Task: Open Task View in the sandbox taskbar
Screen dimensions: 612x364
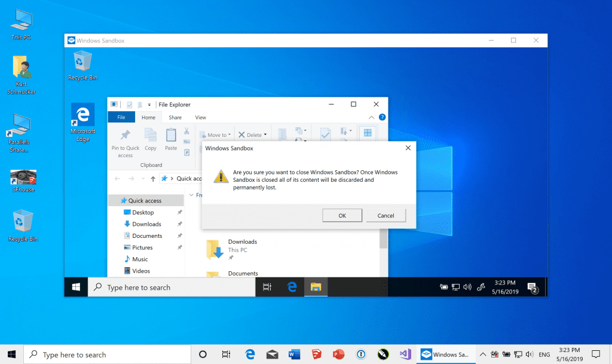Action: click(x=267, y=287)
